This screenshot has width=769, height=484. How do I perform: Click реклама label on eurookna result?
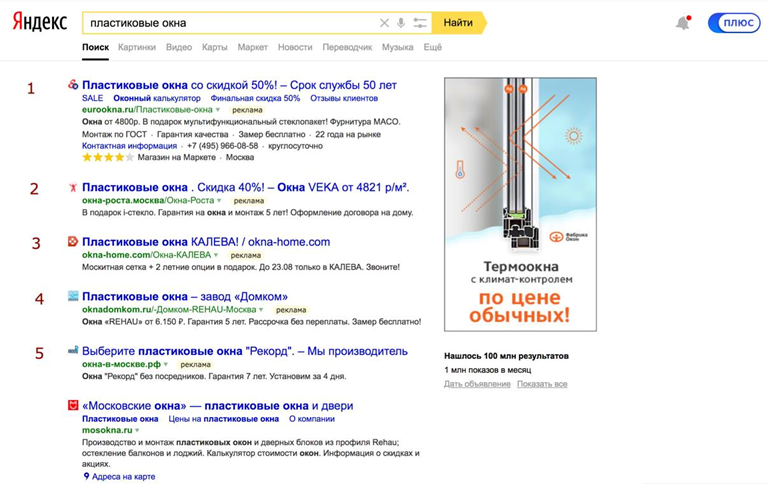247,110
